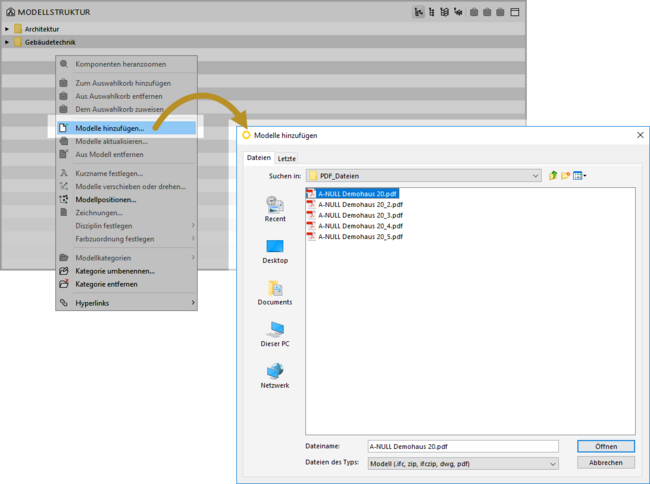Screen dimensions: 650x484
Task: Click the Dateiname input field
Action: tap(463, 446)
